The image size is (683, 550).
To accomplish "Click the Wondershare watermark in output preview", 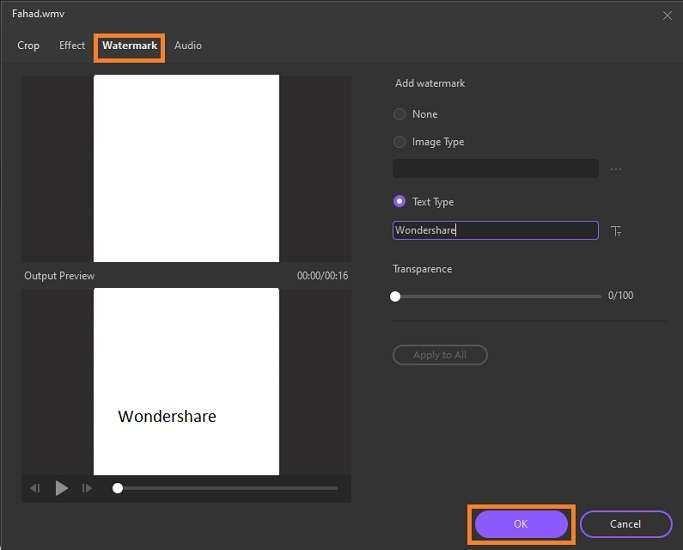I will point(167,416).
